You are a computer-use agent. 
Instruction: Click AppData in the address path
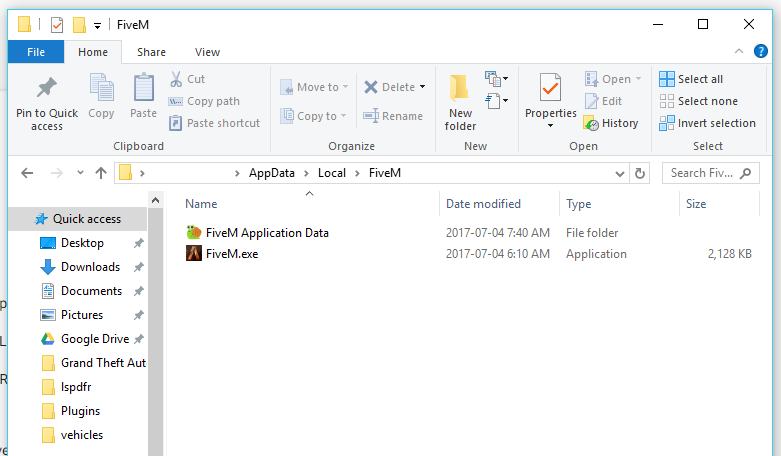tap(271, 173)
